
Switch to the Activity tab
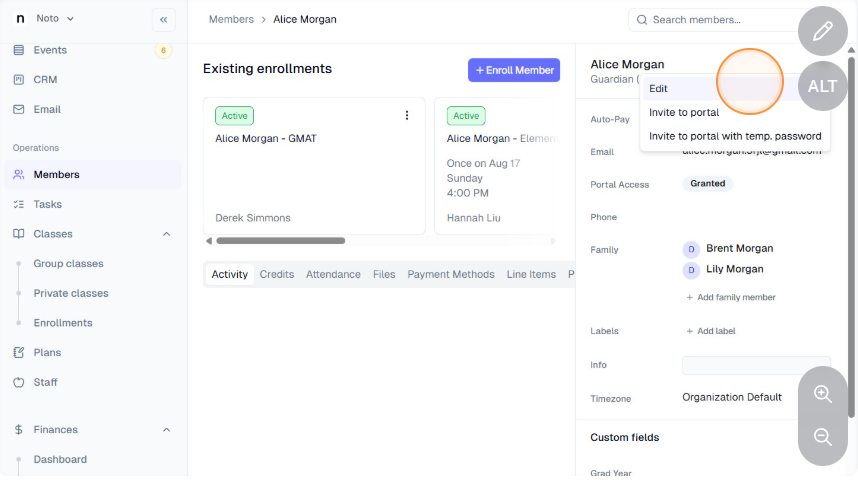(x=229, y=275)
